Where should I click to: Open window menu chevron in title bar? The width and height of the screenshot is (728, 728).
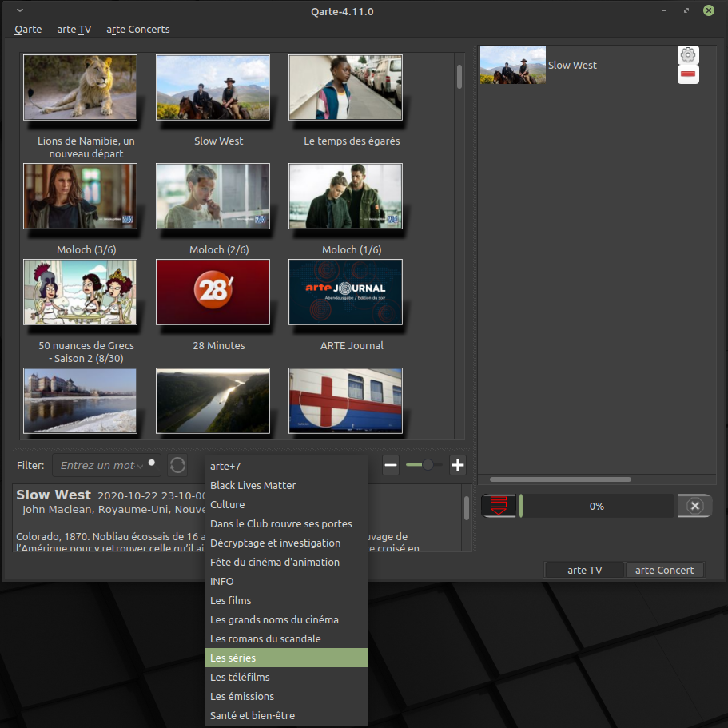click(19, 10)
